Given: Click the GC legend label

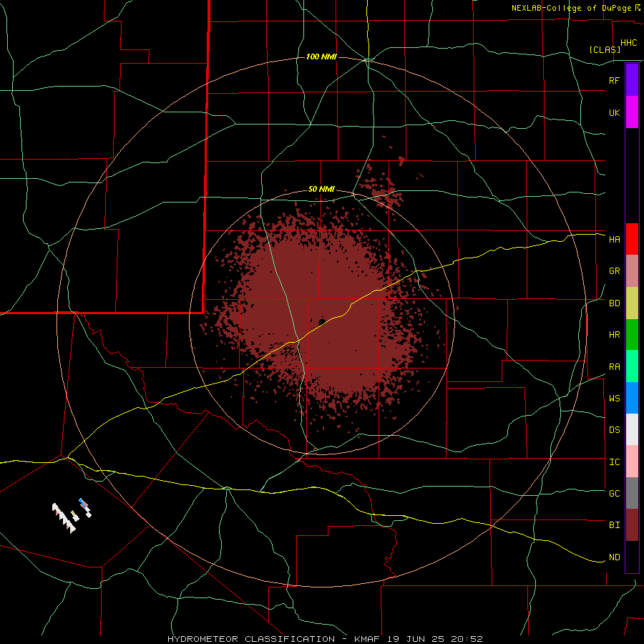Looking at the screenshot, I should point(614,493).
